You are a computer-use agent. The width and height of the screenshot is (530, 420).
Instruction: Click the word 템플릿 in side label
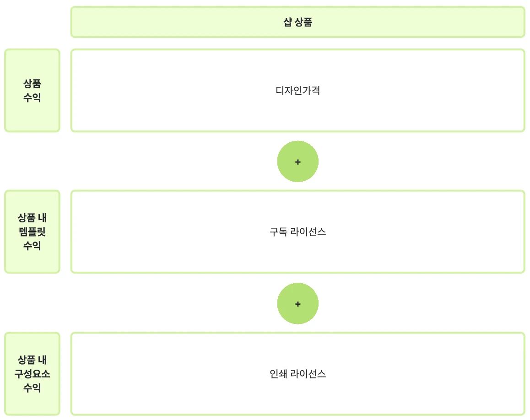[32, 232]
